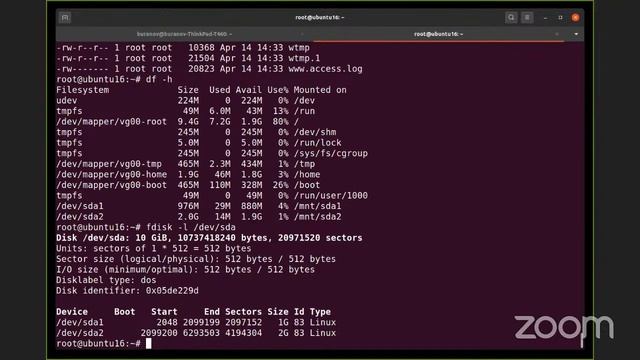Click the 'Sectors' header in partition table
The image size is (640, 360).
243,312
